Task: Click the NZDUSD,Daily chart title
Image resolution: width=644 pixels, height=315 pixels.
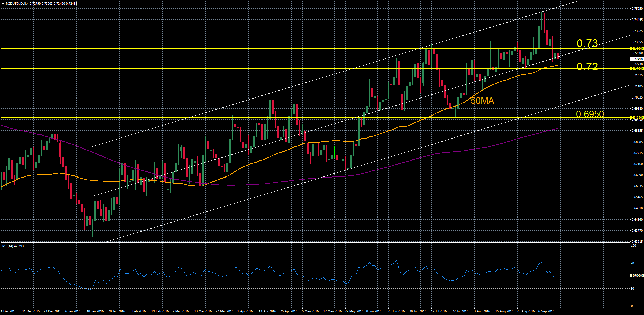Action: 16,4
